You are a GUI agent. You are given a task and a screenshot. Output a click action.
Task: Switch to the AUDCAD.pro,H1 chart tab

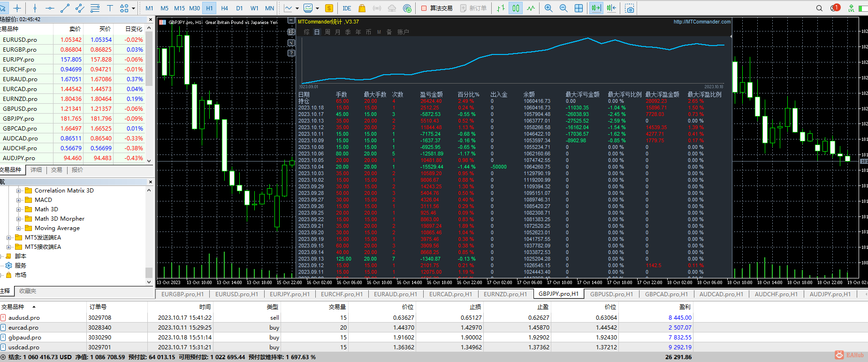pyautogui.click(x=721, y=294)
